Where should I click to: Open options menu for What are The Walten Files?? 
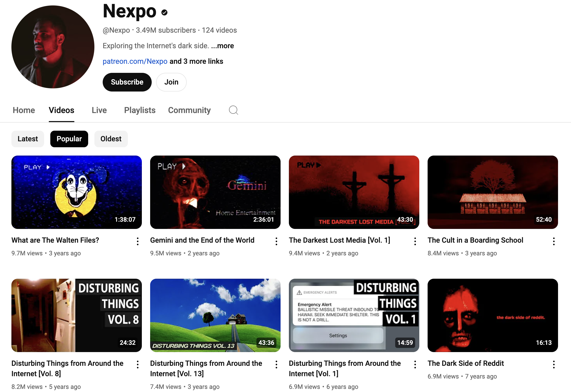pos(138,241)
